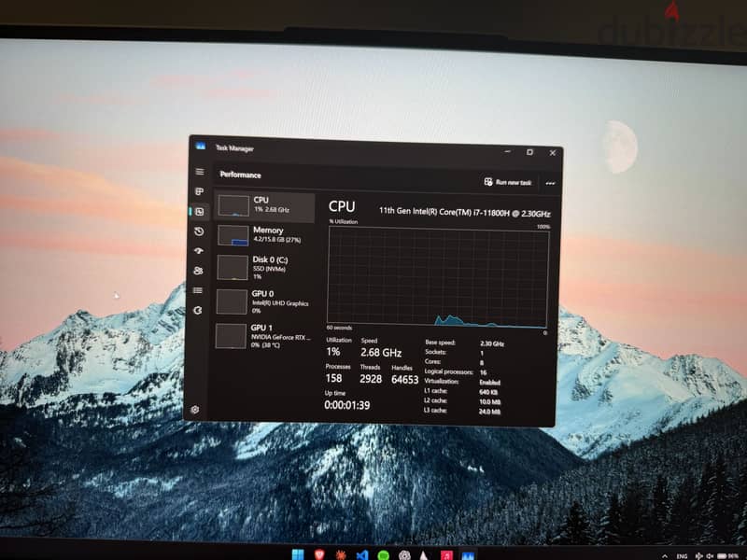Viewport: 747px width, 560px height.
Task: Click the volume icon in system tray
Action: coord(710,556)
